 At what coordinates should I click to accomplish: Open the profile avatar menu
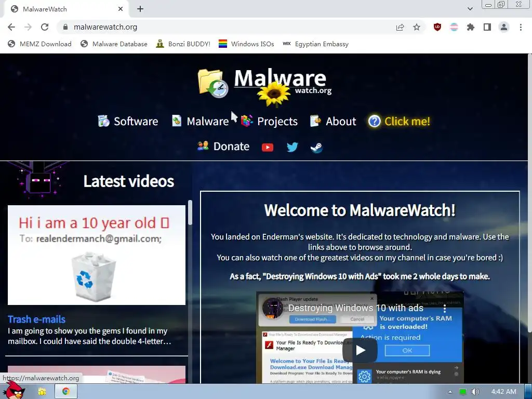point(504,27)
